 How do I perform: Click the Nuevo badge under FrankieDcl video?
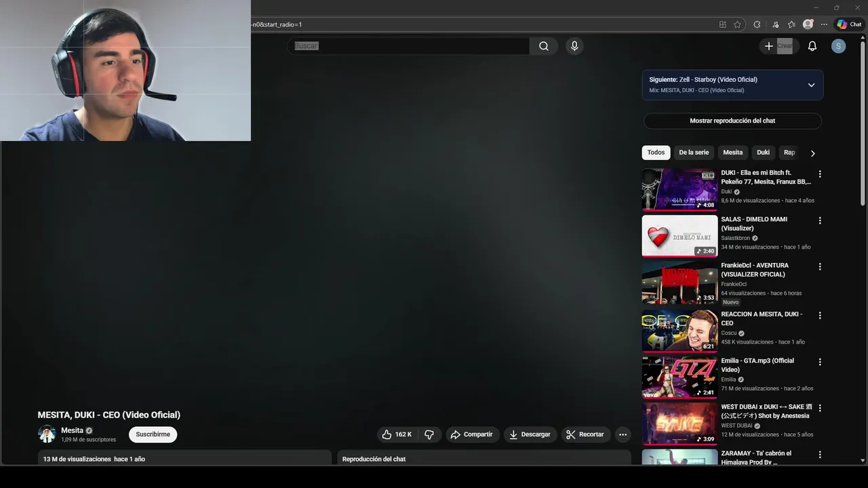730,302
